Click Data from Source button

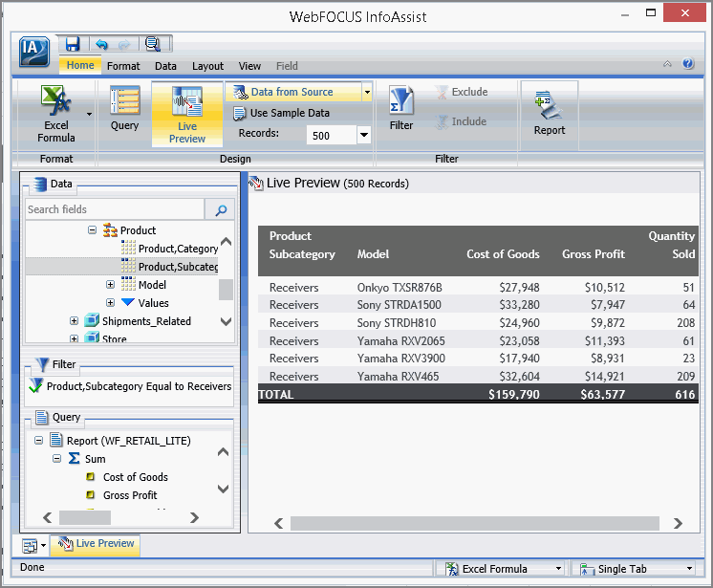(x=293, y=92)
